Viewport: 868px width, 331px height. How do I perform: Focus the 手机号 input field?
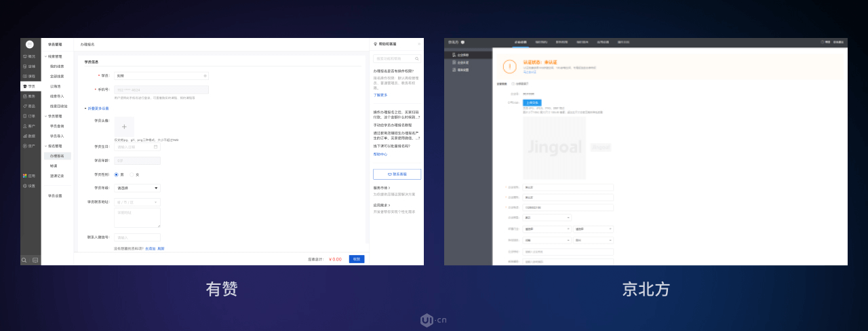(x=161, y=90)
